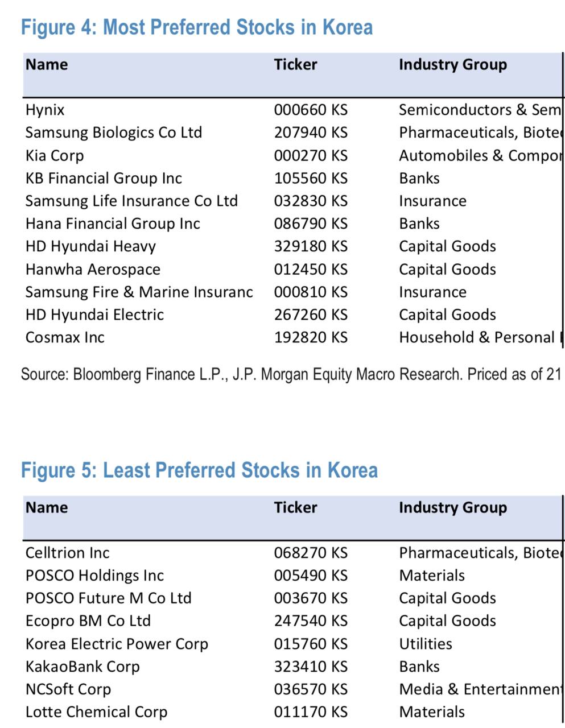Select KB Financial Group Inc name
565x728 pixels.
(104, 178)
